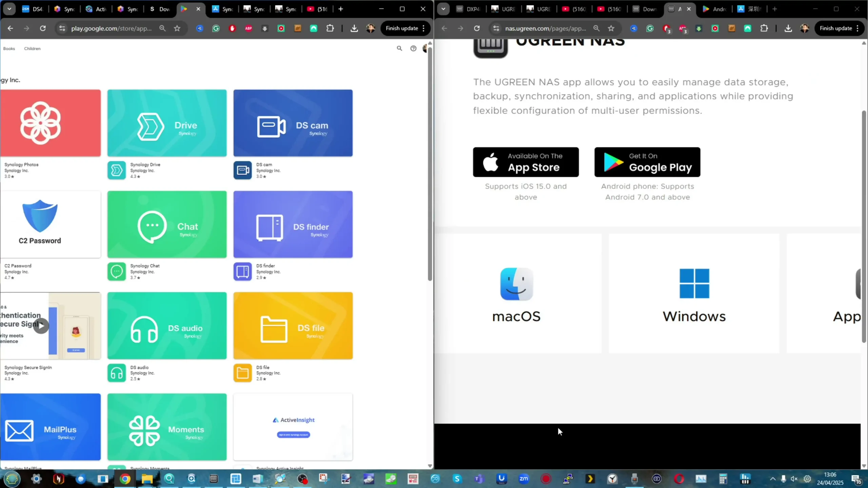Click the Get It On Google Play button
Viewport: 868px width, 488px height.
(647, 162)
